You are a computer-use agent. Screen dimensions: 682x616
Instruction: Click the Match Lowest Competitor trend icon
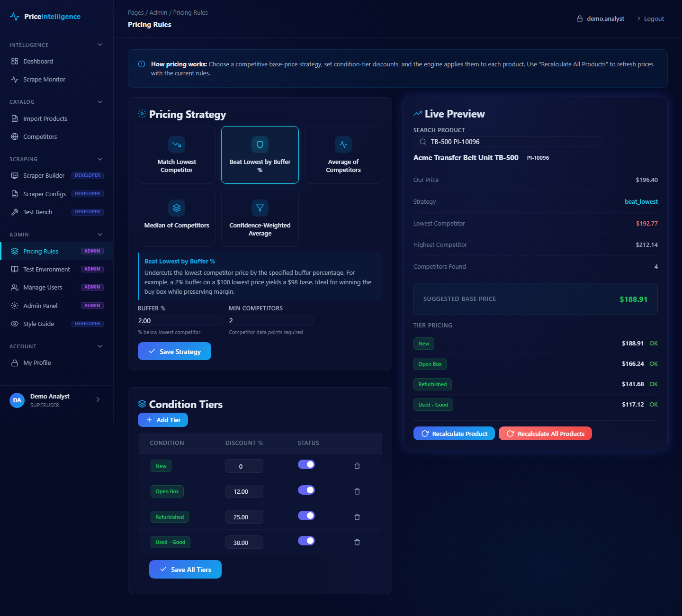point(177,145)
